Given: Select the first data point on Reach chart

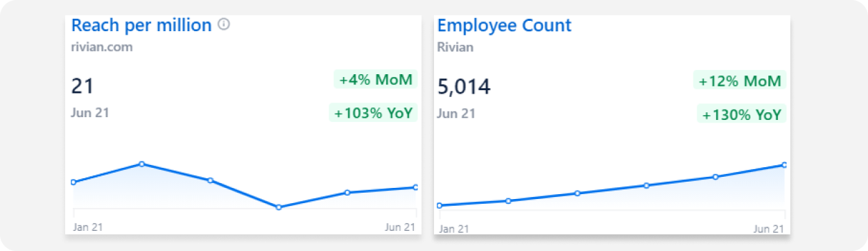Looking at the screenshot, I should click(73, 182).
